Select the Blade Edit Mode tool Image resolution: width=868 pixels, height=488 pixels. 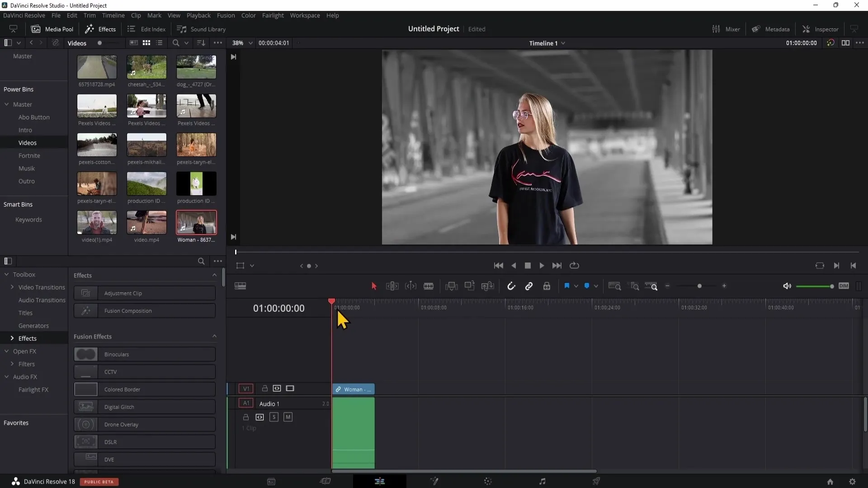click(429, 286)
